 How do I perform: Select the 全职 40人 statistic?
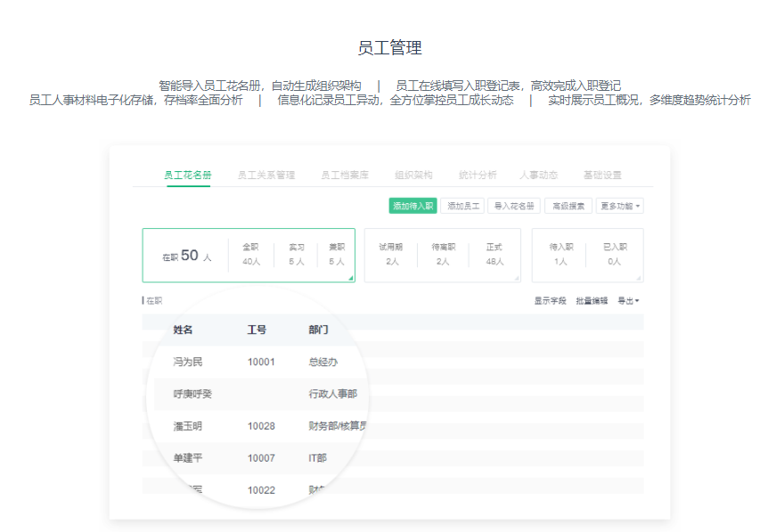[x=251, y=255]
